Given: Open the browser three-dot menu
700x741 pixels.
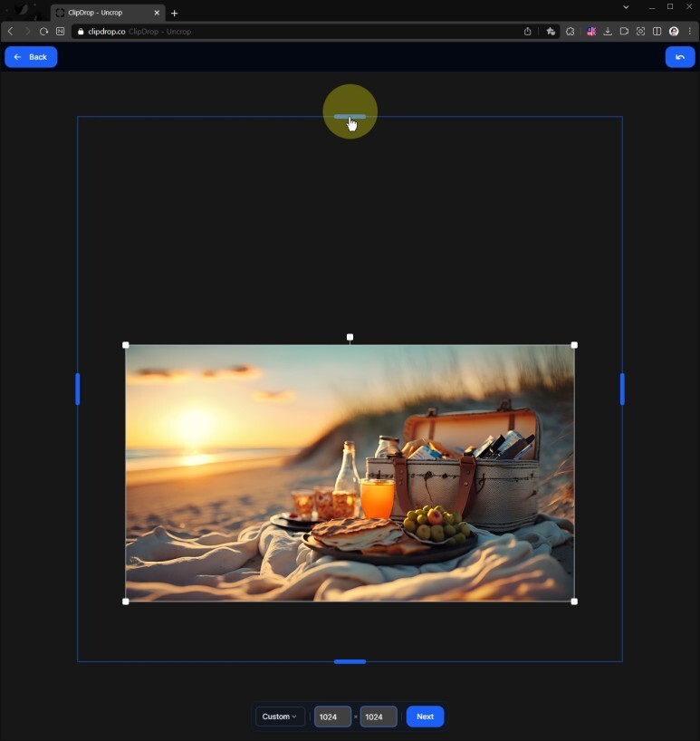Looking at the screenshot, I should 690,32.
